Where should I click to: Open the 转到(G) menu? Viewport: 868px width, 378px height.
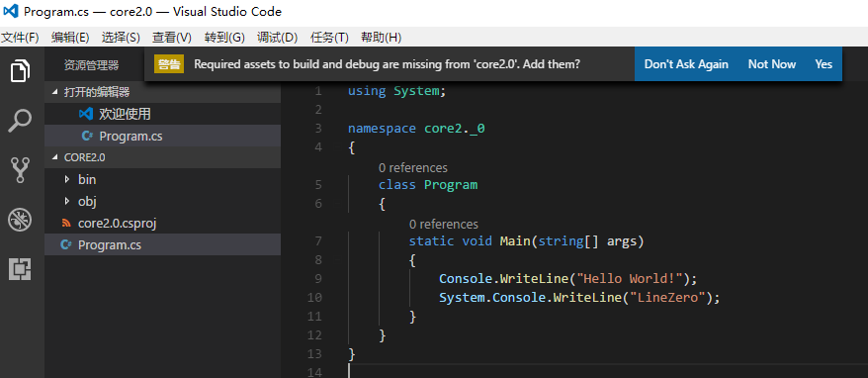(x=224, y=38)
